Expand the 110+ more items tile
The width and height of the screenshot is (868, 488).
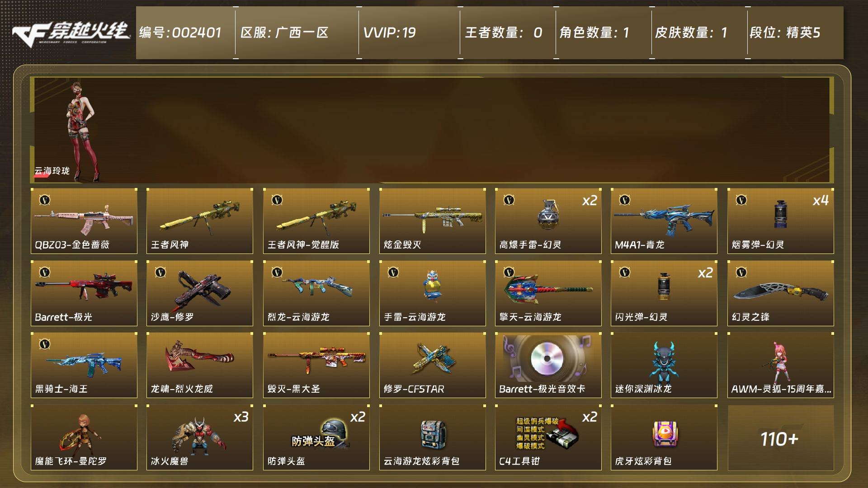click(780, 438)
